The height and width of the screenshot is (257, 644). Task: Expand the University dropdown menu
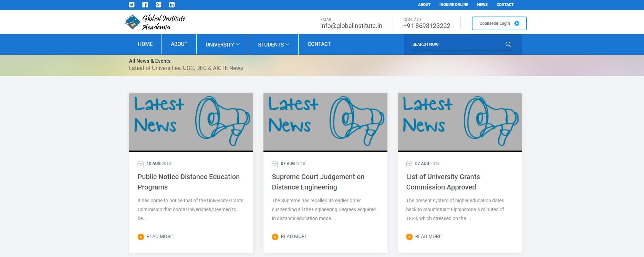coord(222,44)
